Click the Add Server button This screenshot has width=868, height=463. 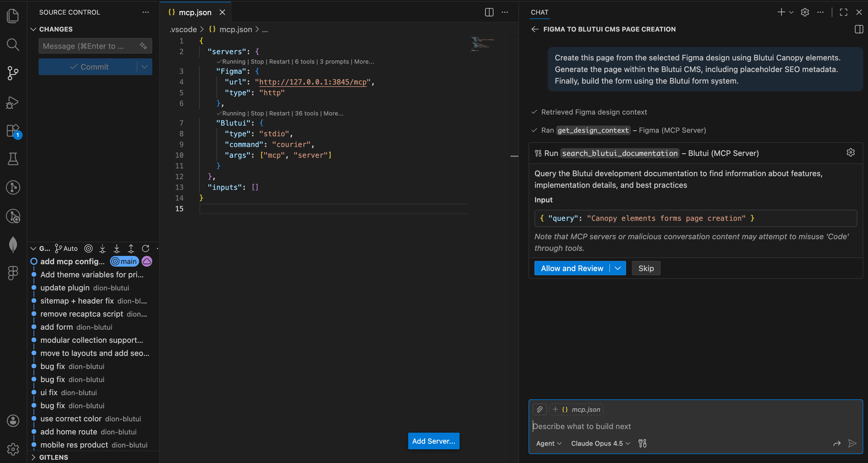(433, 441)
